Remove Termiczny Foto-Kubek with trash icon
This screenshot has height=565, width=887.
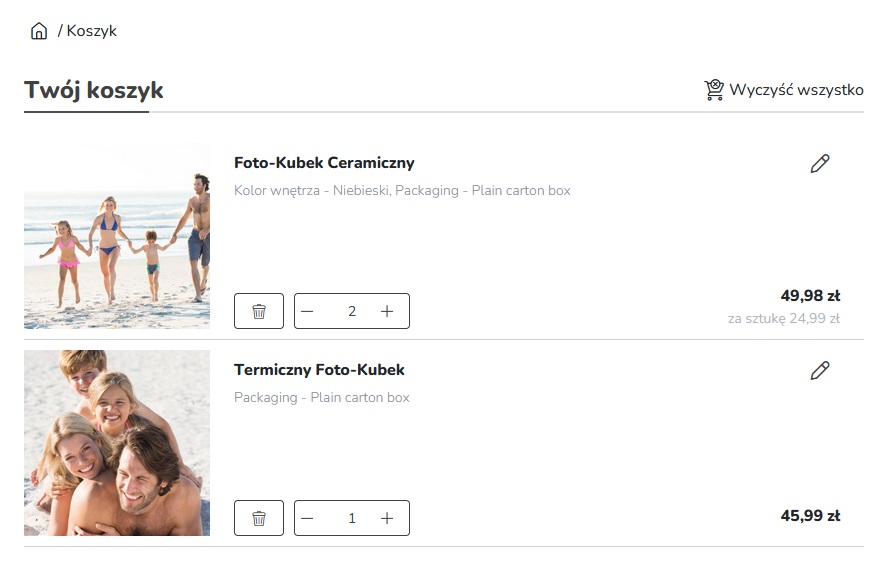(x=259, y=518)
